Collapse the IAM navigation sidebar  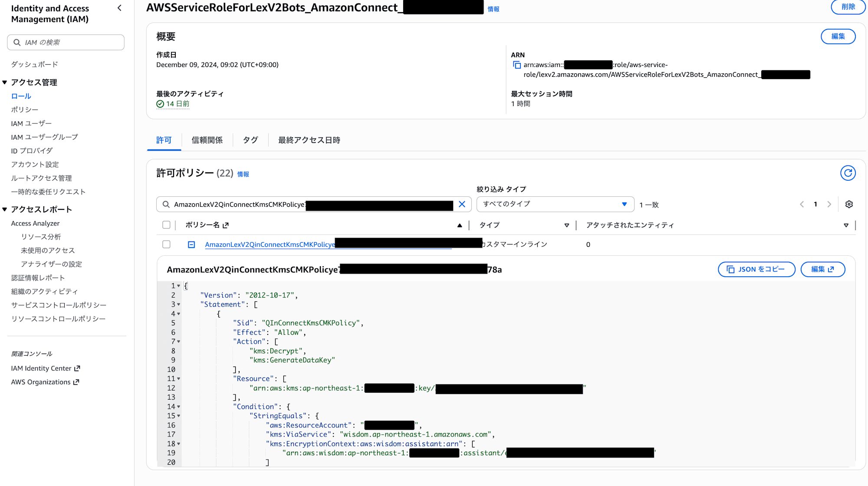[x=119, y=8]
